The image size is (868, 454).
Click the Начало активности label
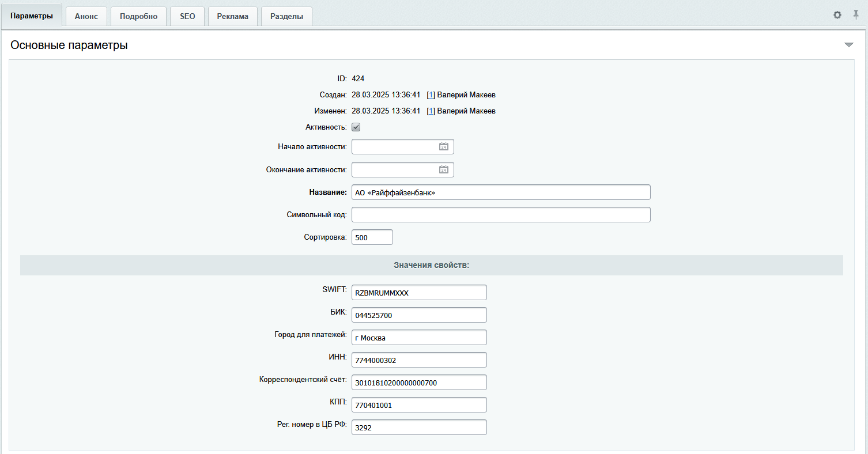[x=312, y=146]
